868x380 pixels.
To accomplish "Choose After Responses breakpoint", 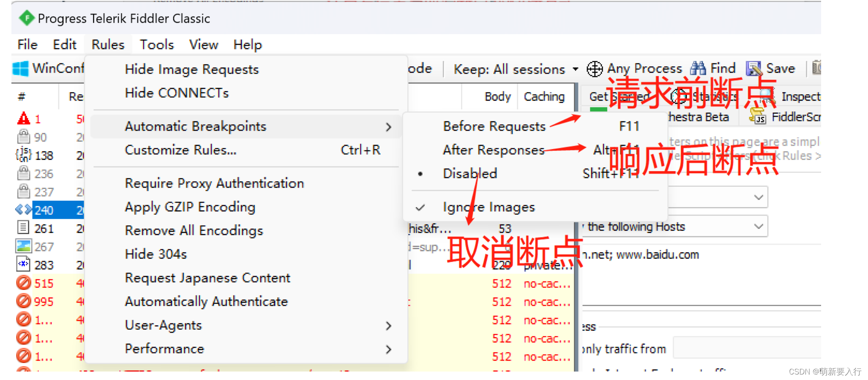I will (494, 150).
